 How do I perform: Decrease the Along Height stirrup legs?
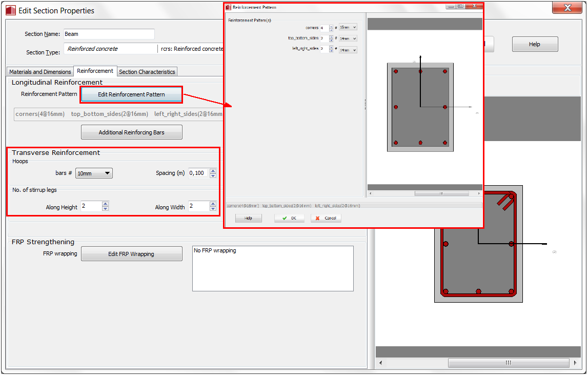click(105, 209)
